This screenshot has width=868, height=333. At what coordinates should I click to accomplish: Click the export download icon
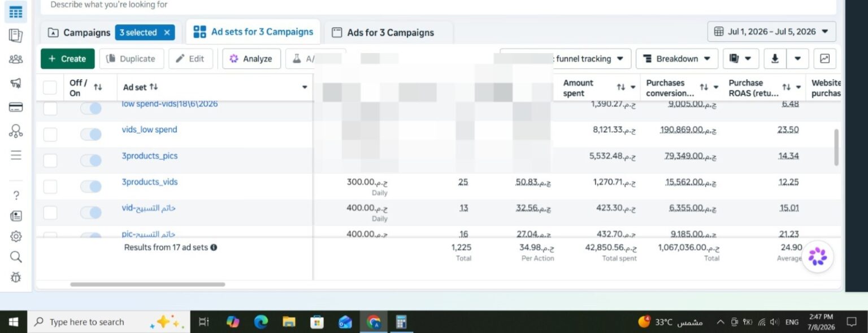[775, 59]
